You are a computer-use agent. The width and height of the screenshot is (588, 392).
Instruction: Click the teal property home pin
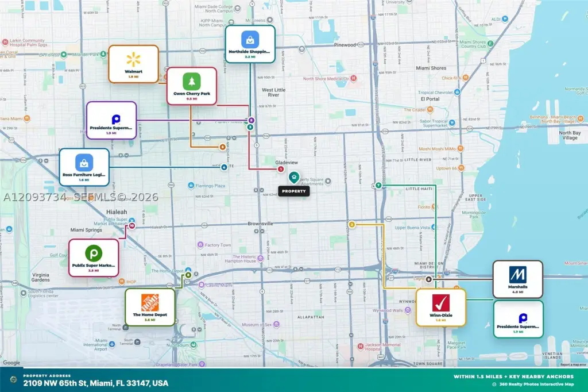point(294,177)
